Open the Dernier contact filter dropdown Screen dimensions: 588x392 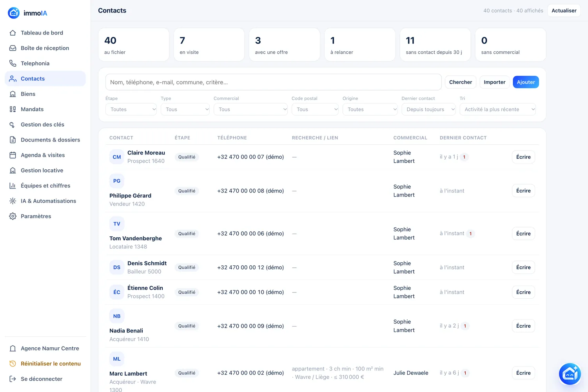[x=428, y=109]
